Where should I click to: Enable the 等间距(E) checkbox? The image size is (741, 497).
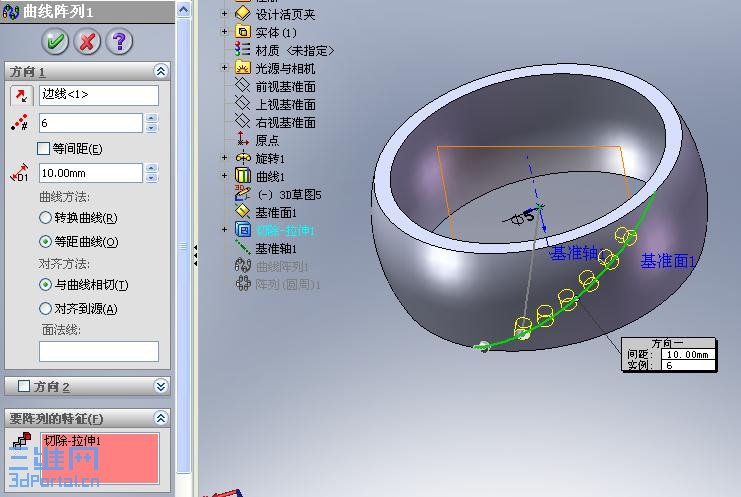43,149
